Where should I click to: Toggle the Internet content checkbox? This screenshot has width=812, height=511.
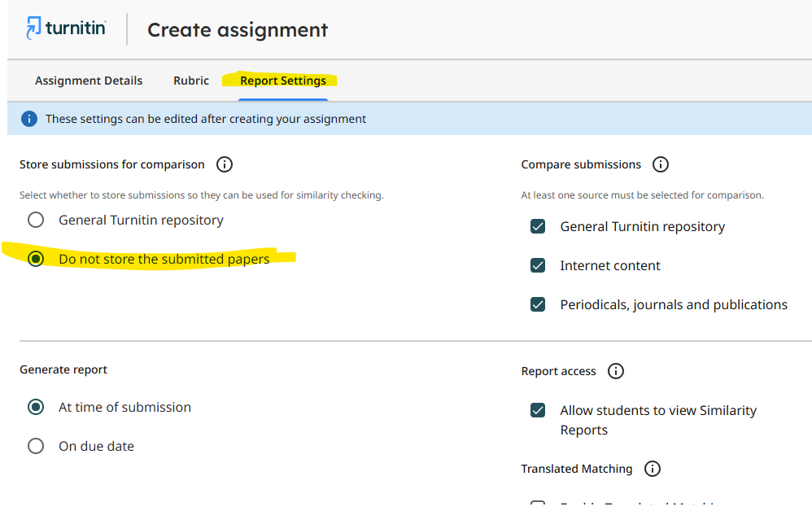[538, 265]
